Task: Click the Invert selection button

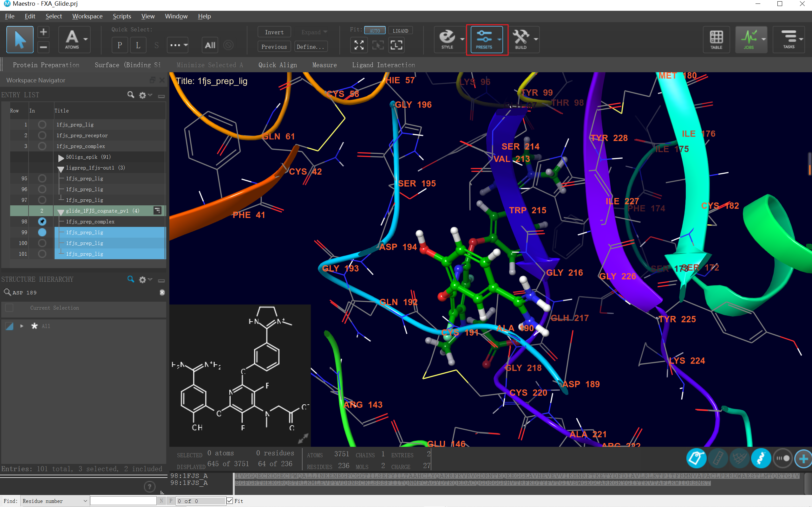Action: click(274, 32)
